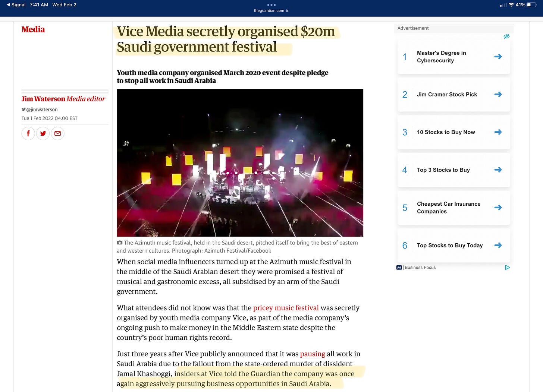The width and height of the screenshot is (543, 392).
Task: Open the 'pausing' hyperlink in article
Action: [313, 354]
